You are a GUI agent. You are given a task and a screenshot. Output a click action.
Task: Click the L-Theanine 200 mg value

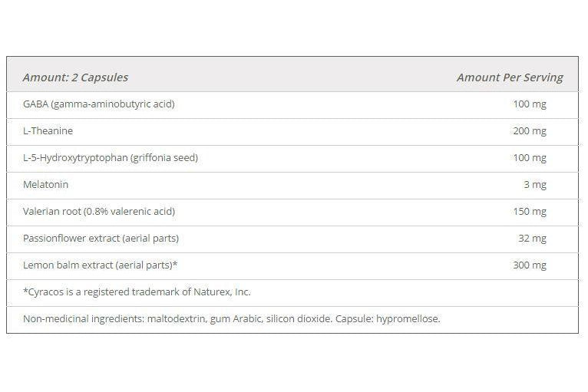coord(530,131)
